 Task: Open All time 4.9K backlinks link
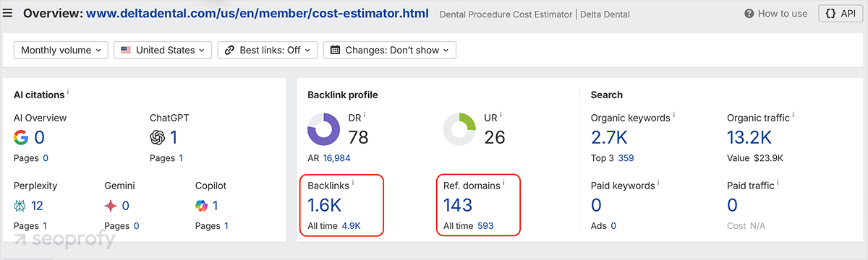click(351, 226)
